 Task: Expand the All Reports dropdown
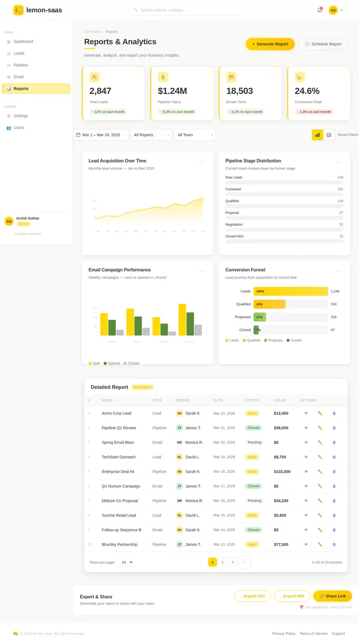coord(151,135)
